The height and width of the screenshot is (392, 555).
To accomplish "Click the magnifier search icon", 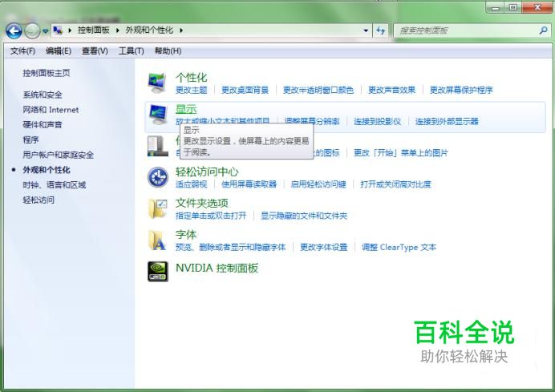I will click(x=543, y=30).
